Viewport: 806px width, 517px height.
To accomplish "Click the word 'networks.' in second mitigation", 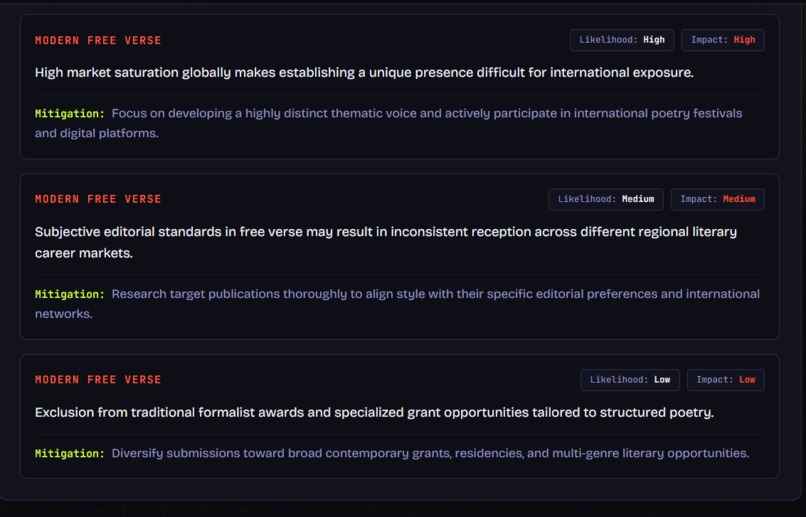I will click(x=64, y=314).
